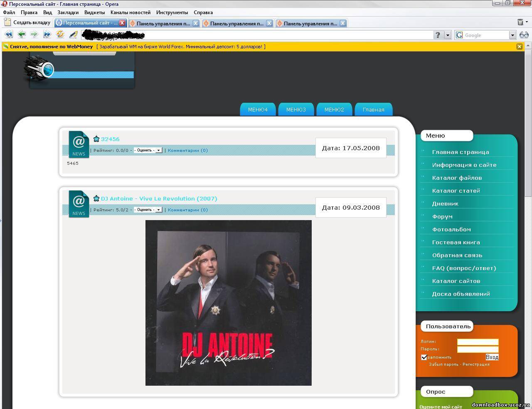Toggle the запомнить checkbox
Image resolution: width=532 pixels, height=409 pixels.
[424, 357]
